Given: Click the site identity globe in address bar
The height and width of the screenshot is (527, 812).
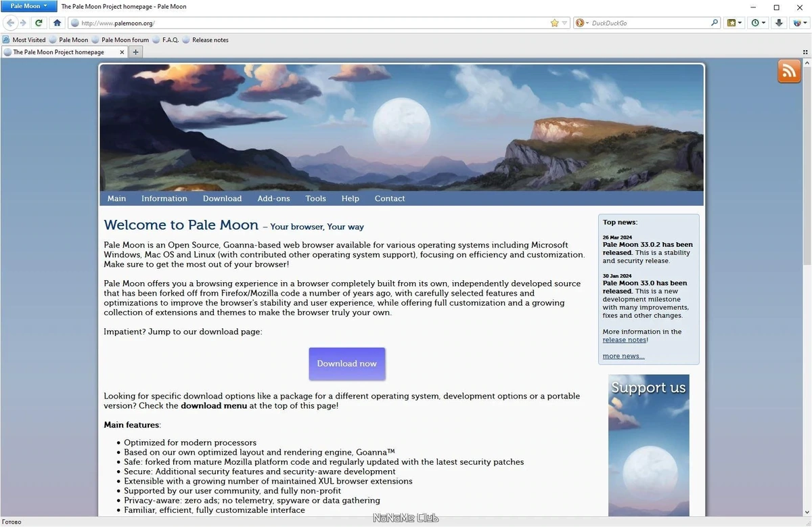Looking at the screenshot, I should point(75,23).
